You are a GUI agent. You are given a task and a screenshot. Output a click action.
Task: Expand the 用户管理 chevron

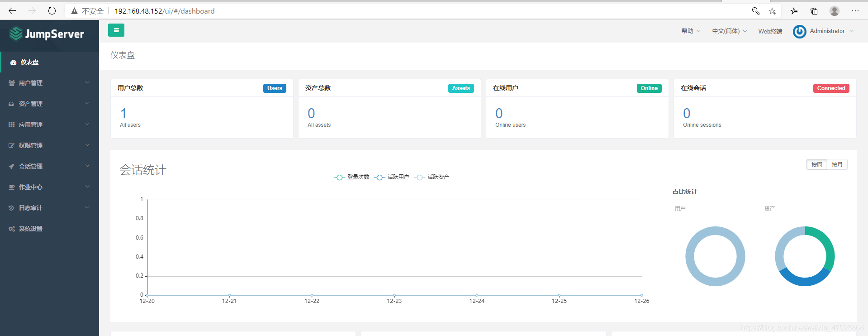tap(87, 82)
